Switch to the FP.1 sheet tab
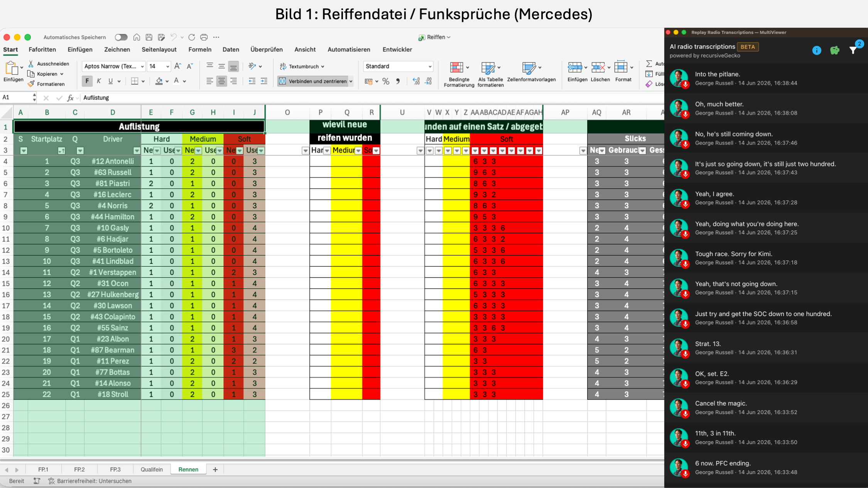868x488 pixels. point(43,469)
